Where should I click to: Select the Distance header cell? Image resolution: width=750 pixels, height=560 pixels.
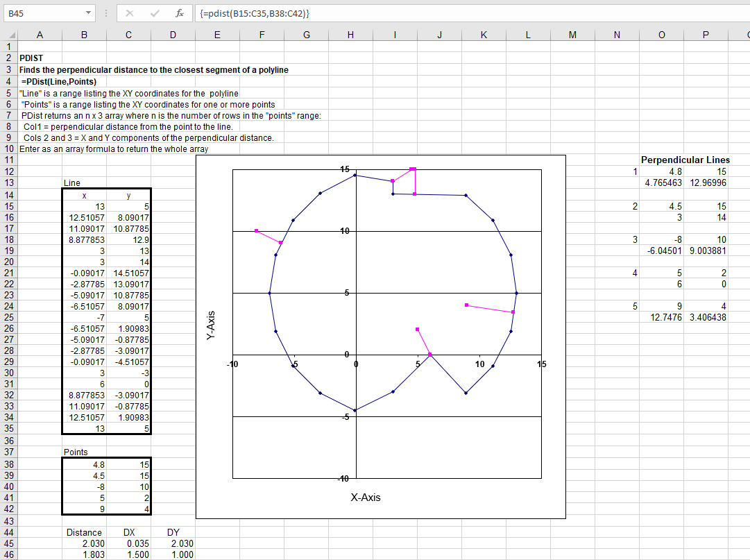[x=84, y=532]
